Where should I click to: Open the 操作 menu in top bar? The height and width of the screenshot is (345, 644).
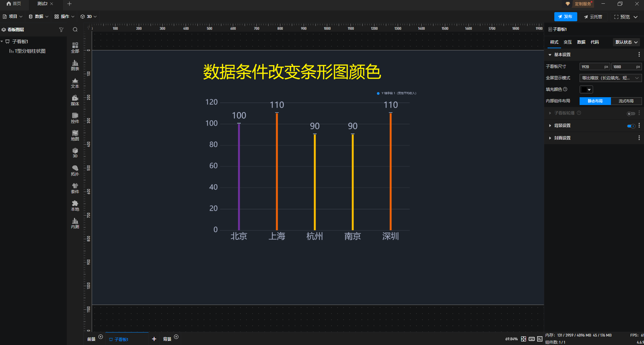pos(64,16)
